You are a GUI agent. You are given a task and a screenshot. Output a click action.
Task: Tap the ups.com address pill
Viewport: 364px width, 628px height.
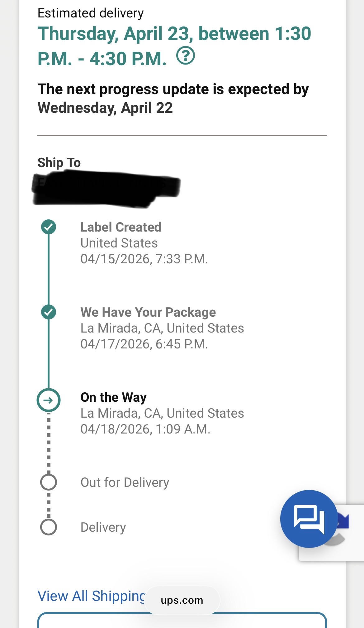(182, 600)
